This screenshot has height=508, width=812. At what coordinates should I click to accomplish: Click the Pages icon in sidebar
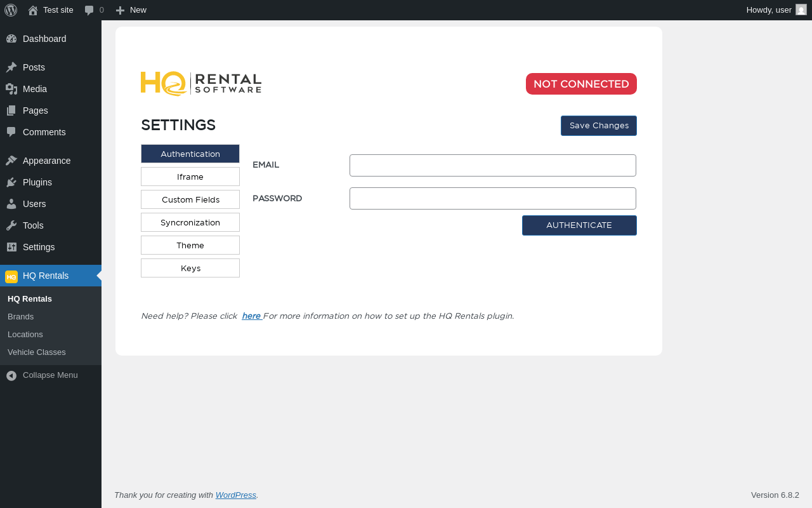(x=11, y=110)
